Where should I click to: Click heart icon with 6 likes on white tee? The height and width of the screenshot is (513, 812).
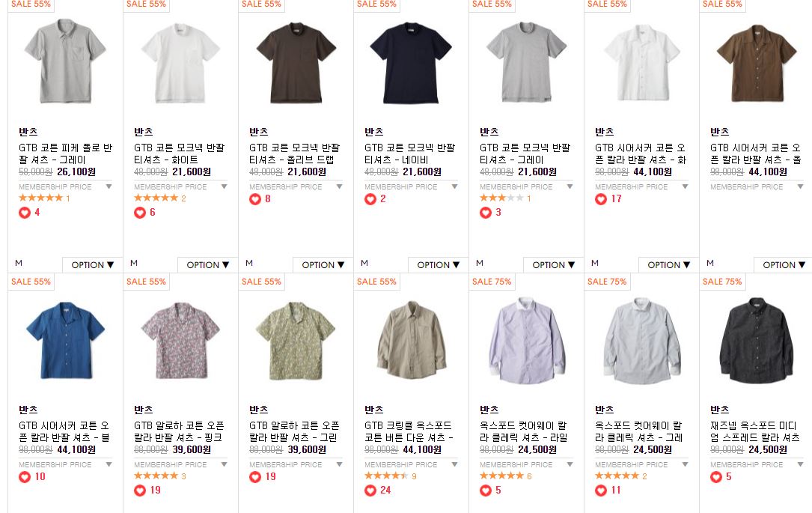tap(140, 213)
